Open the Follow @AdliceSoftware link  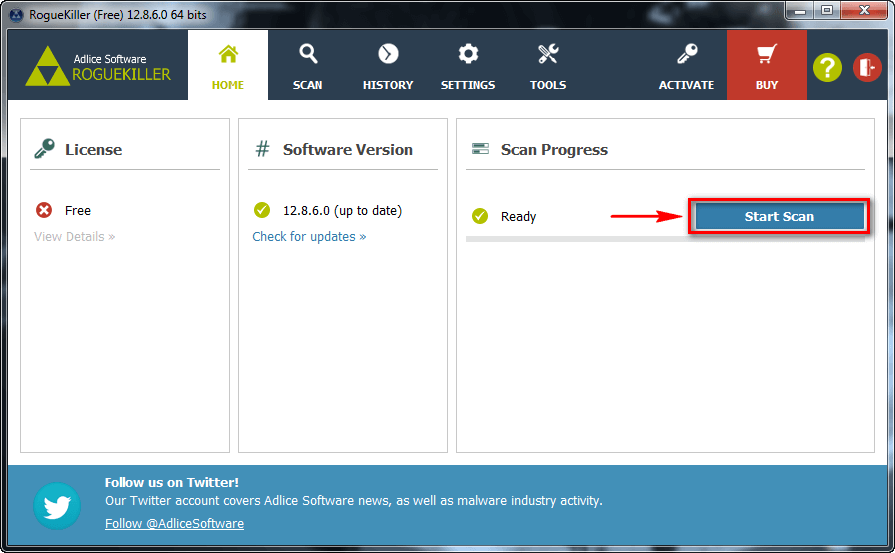tap(174, 524)
